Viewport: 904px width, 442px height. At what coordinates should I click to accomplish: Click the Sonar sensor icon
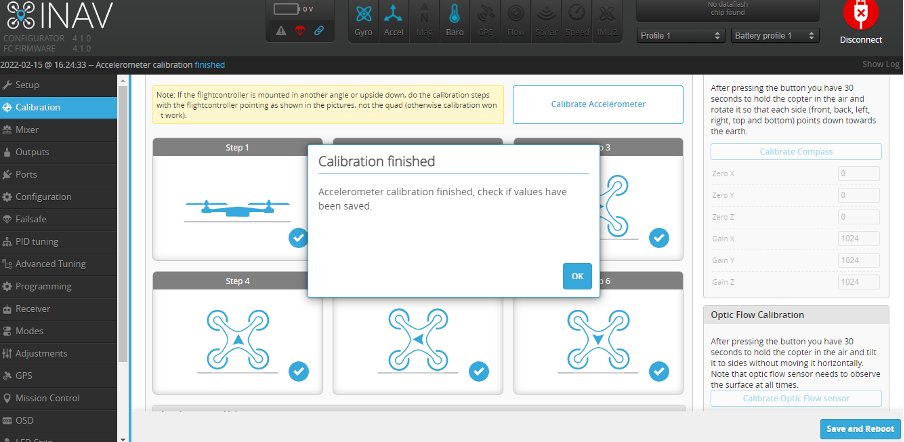pyautogui.click(x=546, y=20)
